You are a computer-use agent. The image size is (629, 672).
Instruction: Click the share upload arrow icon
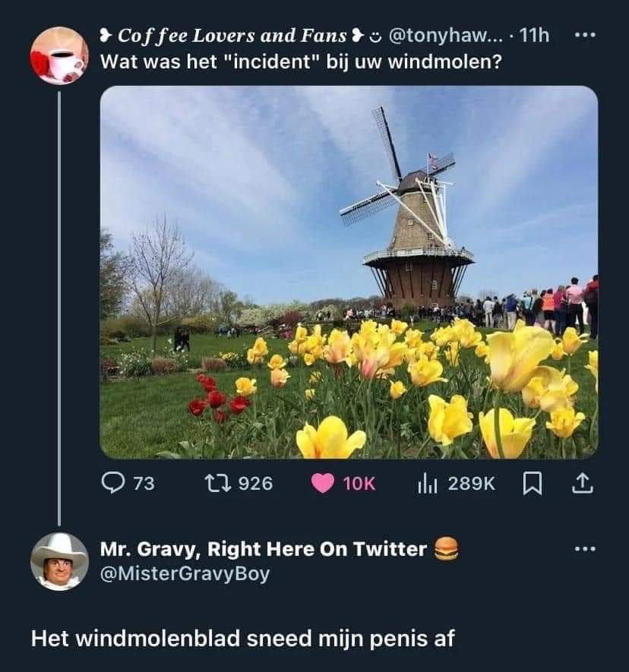click(x=577, y=483)
